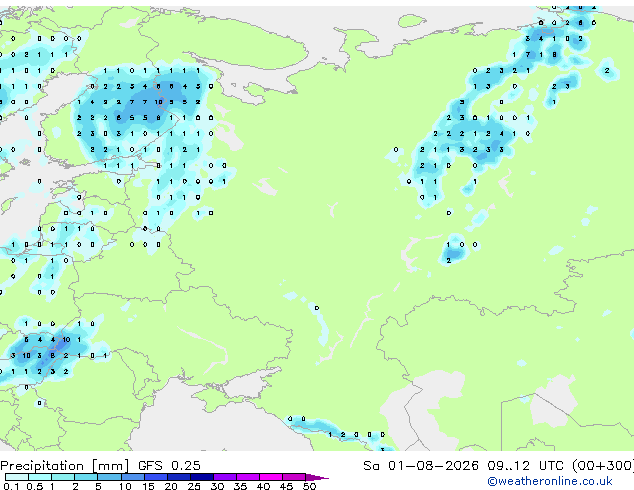634x490 pixels.
Task: Click the "35" legend scale value
Action: [x=240, y=486]
